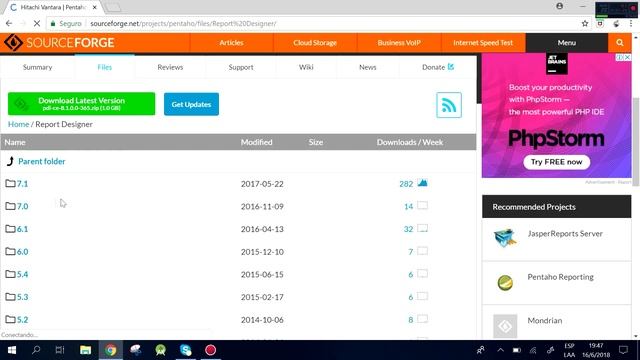This screenshot has height=360, width=640.
Task: Open the taskbar search icon
Action: click(36, 350)
